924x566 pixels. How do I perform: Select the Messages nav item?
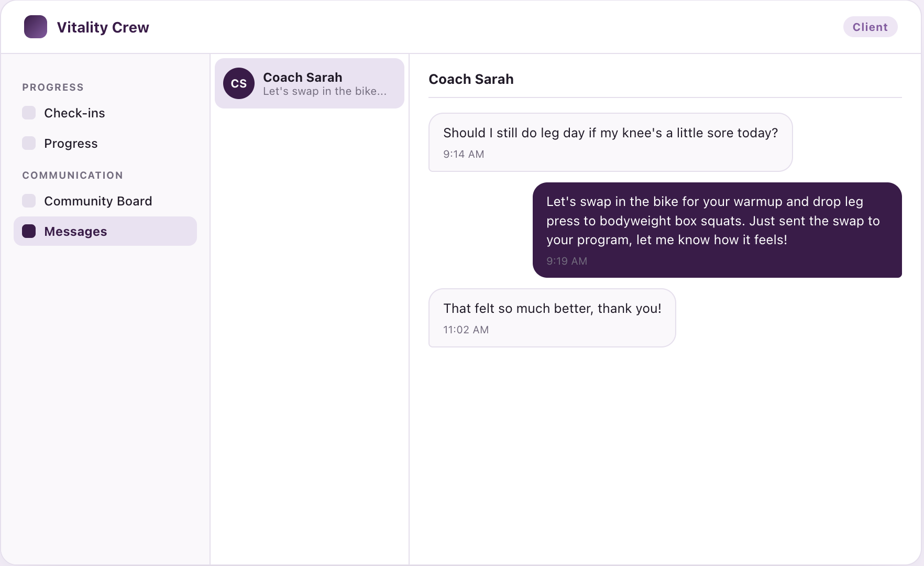click(105, 231)
